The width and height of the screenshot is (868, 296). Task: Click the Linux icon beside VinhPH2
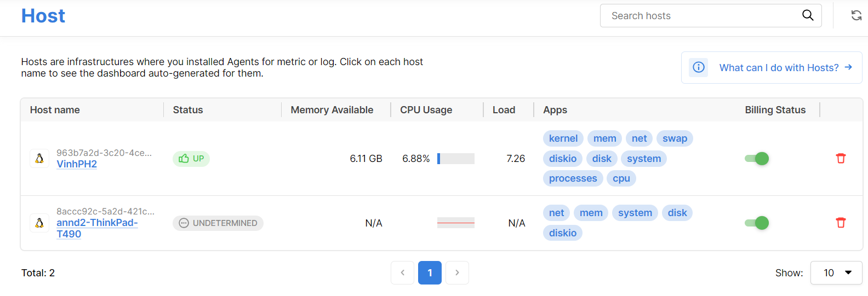point(39,159)
